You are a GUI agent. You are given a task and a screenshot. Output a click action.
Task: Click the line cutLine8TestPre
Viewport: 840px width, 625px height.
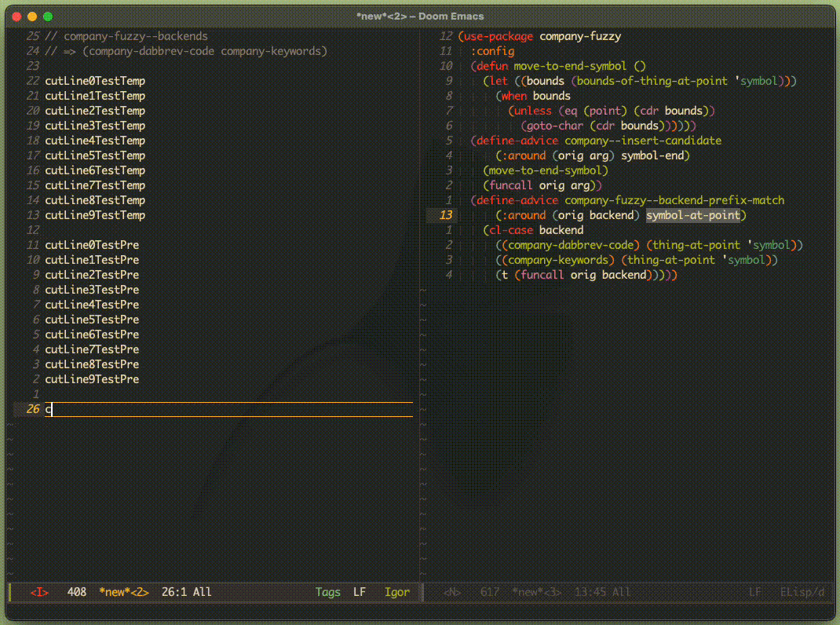click(x=92, y=364)
